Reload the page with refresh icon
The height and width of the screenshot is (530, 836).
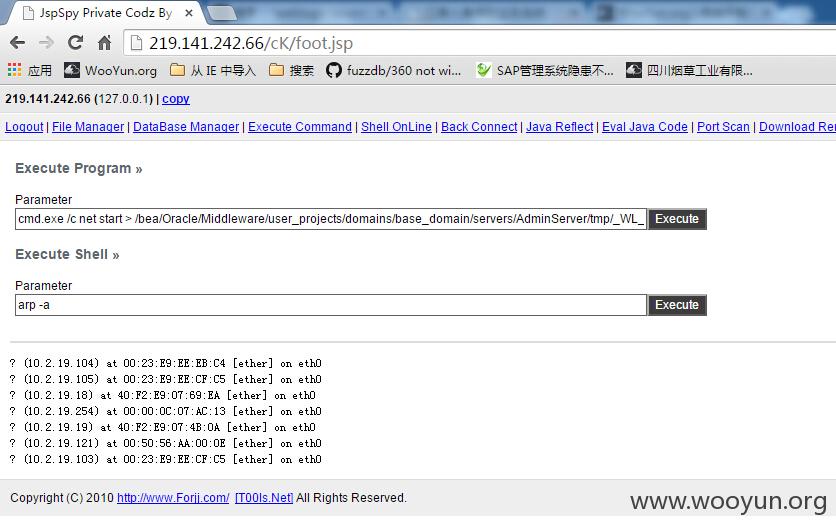pyautogui.click(x=75, y=43)
